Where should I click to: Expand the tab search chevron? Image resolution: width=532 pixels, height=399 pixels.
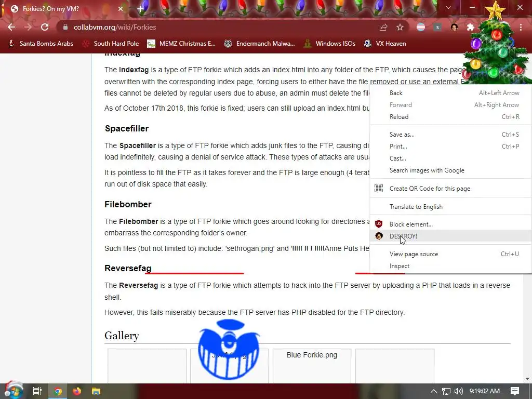click(448, 7)
